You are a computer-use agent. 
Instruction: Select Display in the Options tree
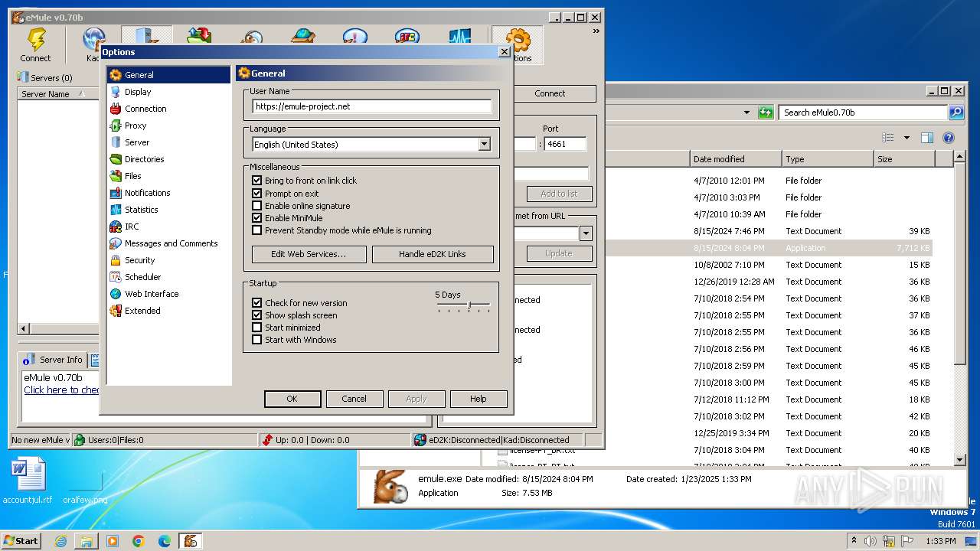138,92
